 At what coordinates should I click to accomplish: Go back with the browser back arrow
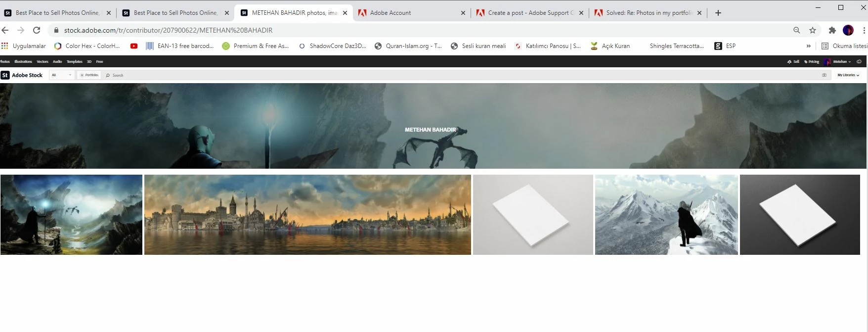(5, 30)
